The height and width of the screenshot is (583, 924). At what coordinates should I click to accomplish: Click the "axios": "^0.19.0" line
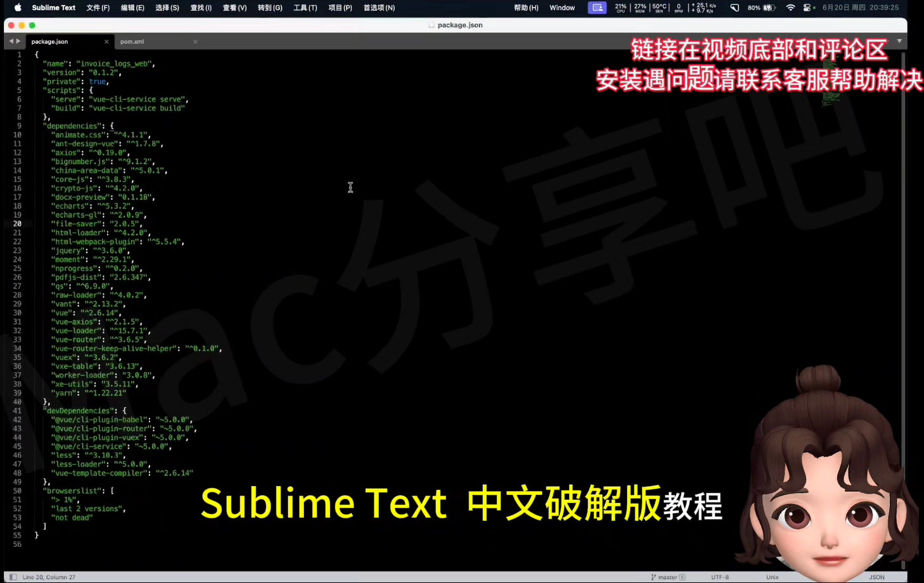[x=91, y=153]
